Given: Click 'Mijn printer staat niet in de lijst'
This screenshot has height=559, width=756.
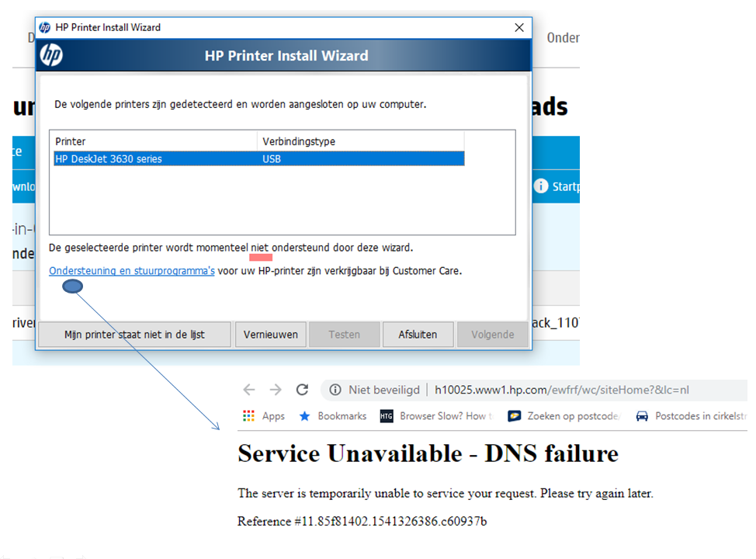Looking at the screenshot, I should (x=138, y=334).
